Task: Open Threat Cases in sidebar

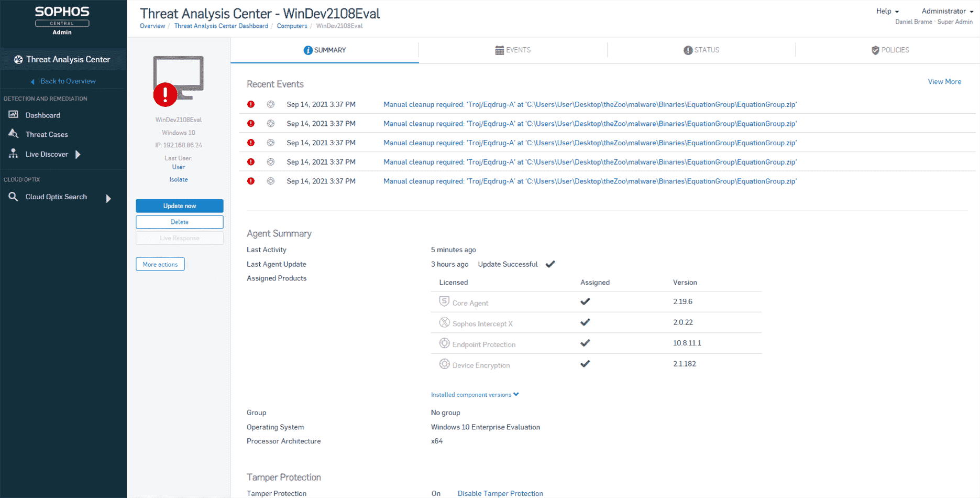Action: pos(47,135)
